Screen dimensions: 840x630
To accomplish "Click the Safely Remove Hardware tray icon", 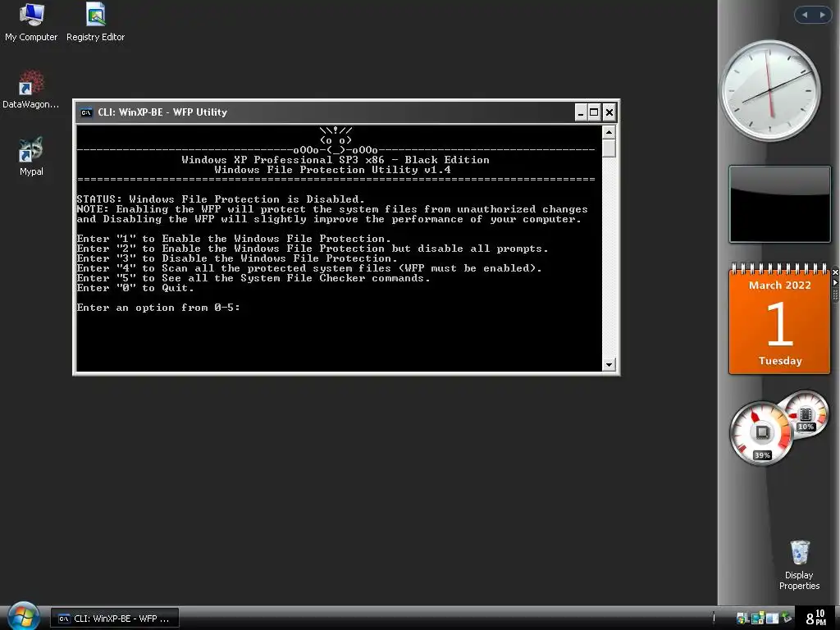I will [787, 617].
